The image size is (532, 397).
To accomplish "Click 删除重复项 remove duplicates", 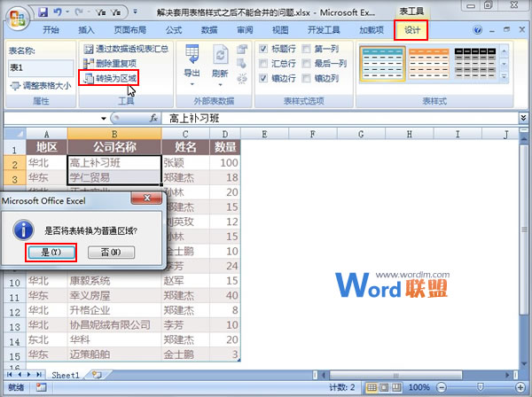I will 110,64.
